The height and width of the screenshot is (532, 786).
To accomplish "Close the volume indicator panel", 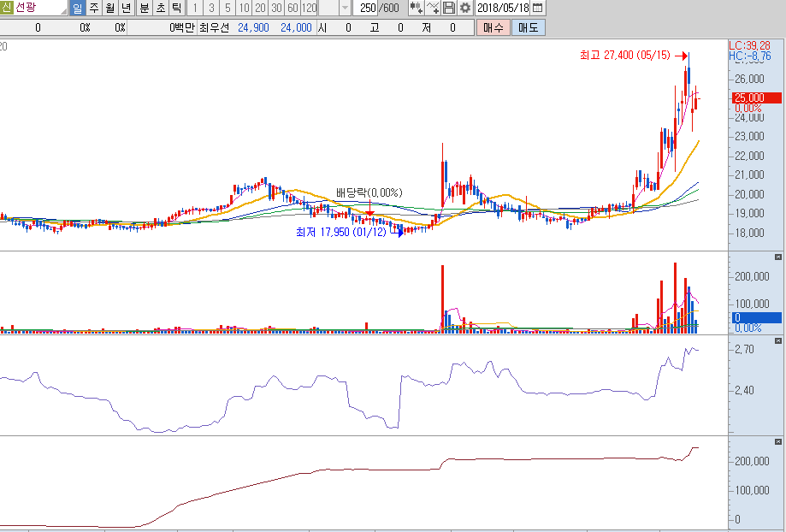I will pyautogui.click(x=777, y=257).
